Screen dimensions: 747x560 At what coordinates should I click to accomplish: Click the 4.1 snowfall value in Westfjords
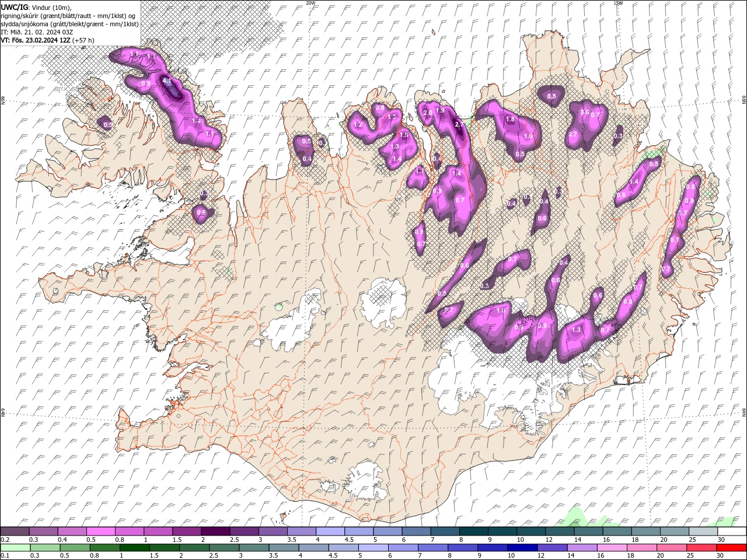click(x=167, y=81)
